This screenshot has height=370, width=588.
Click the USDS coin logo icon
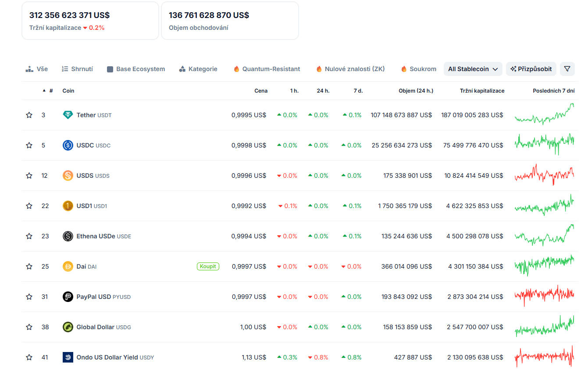coord(68,176)
